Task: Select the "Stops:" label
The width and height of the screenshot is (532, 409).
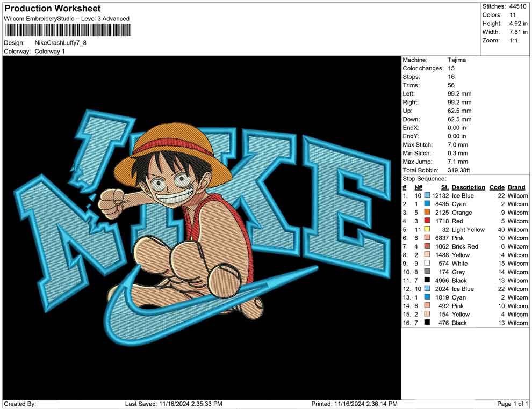Action: [x=411, y=77]
